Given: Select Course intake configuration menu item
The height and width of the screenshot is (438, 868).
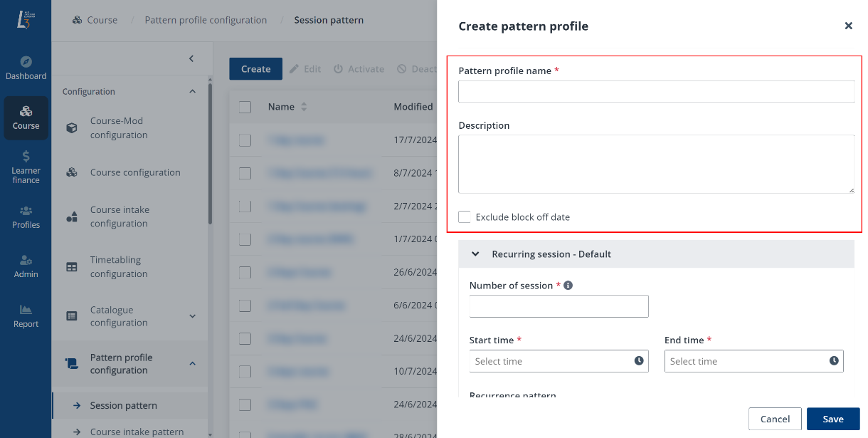Looking at the screenshot, I should click(x=119, y=217).
